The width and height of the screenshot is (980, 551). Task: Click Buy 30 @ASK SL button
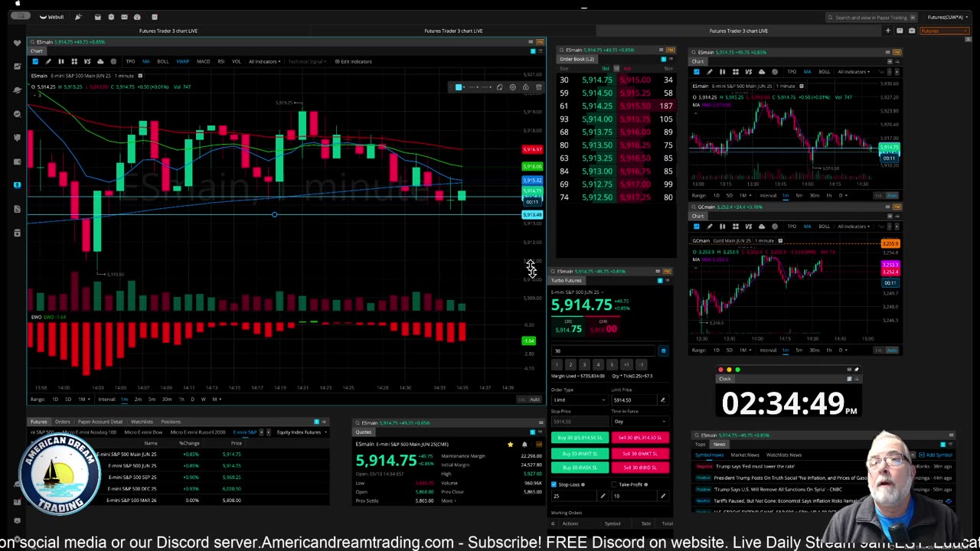580,467
